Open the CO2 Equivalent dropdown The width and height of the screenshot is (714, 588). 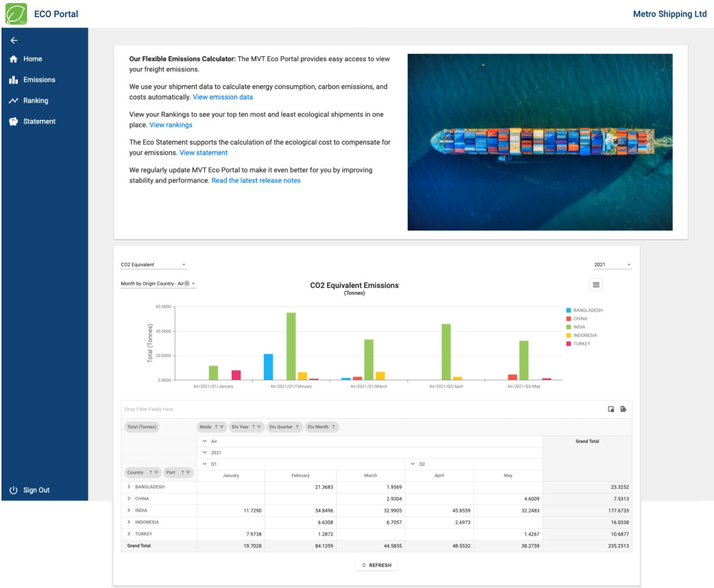153,265
